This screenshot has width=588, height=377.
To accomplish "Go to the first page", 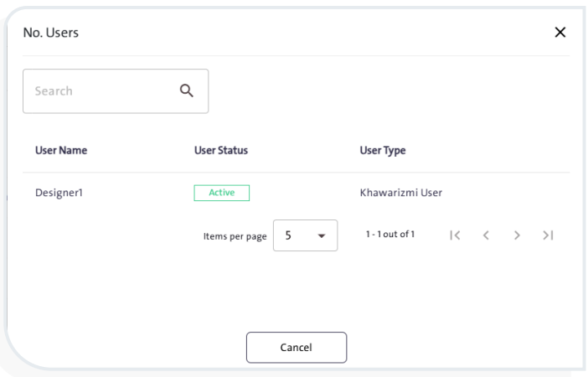I will point(455,235).
